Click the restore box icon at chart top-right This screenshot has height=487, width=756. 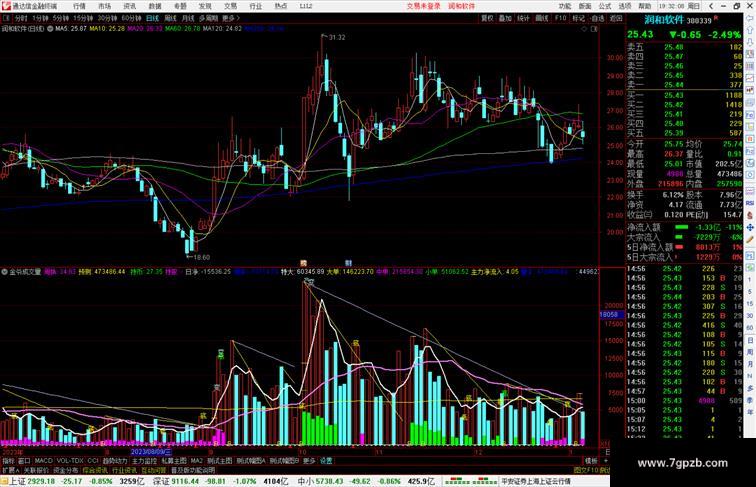pyautogui.click(x=594, y=29)
